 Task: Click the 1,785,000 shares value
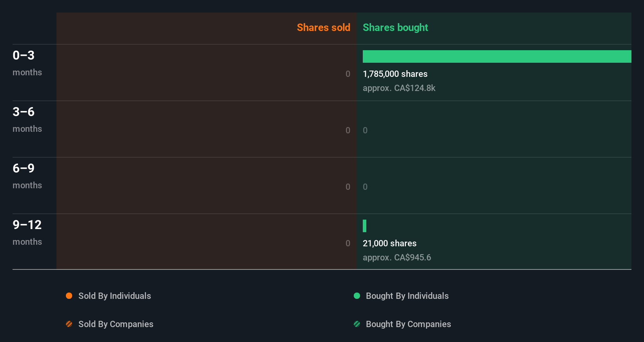pos(395,74)
